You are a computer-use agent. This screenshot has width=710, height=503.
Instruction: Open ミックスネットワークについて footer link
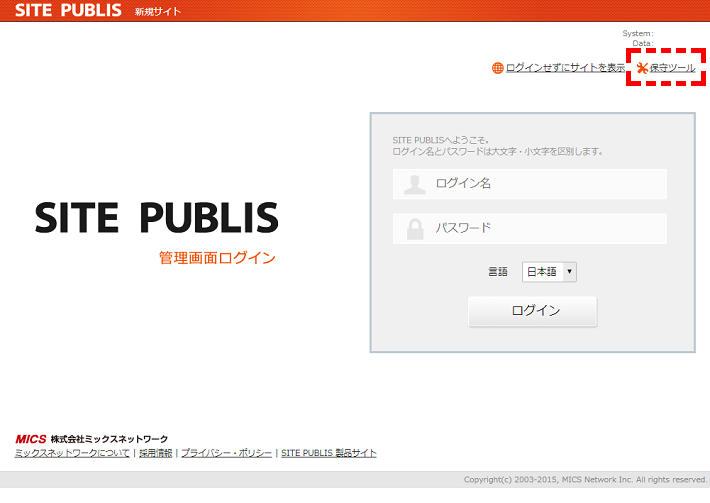(x=72, y=453)
